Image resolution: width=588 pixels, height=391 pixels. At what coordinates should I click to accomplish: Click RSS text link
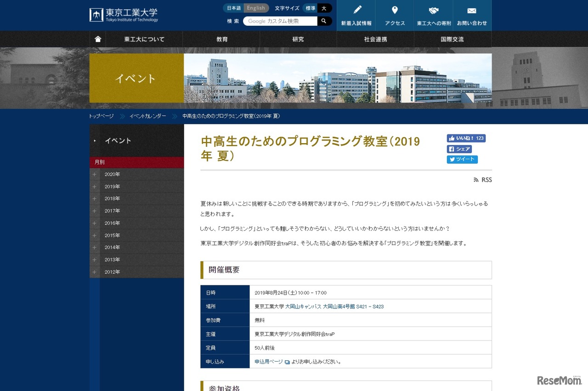pos(486,180)
